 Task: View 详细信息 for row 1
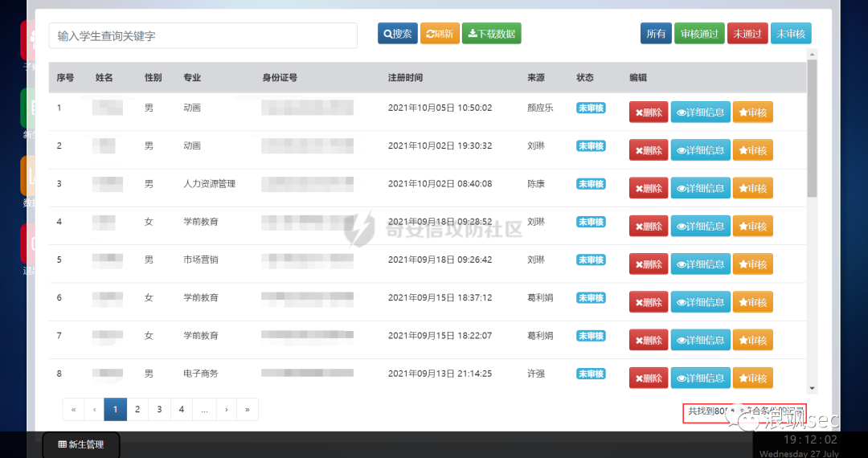click(x=700, y=112)
